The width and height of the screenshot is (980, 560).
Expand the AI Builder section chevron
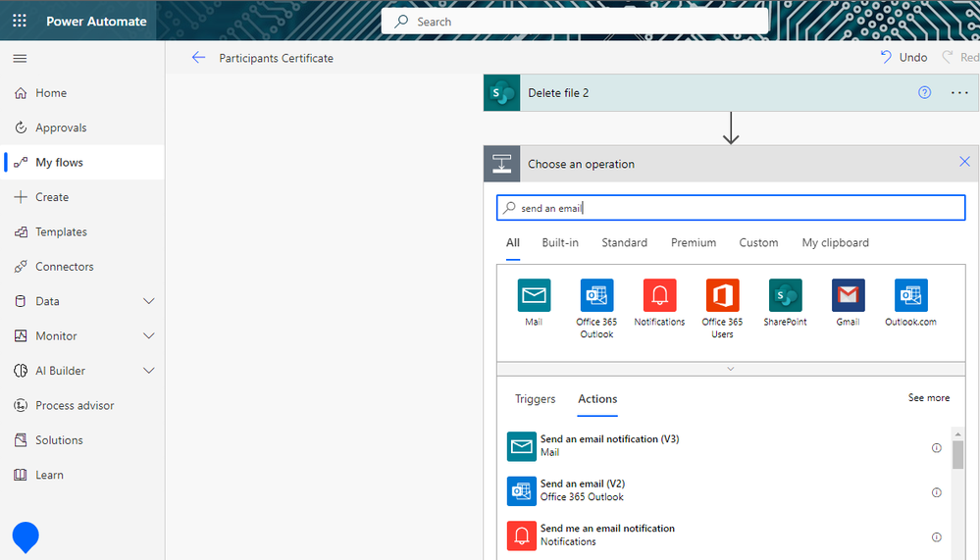pyautogui.click(x=149, y=371)
